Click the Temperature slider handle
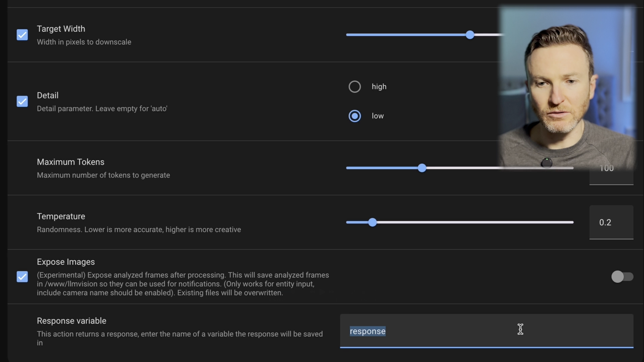The image size is (644, 362). 372,222
